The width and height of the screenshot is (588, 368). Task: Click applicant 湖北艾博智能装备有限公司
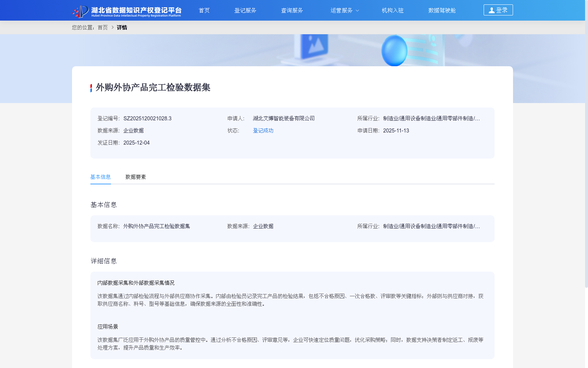point(284,118)
